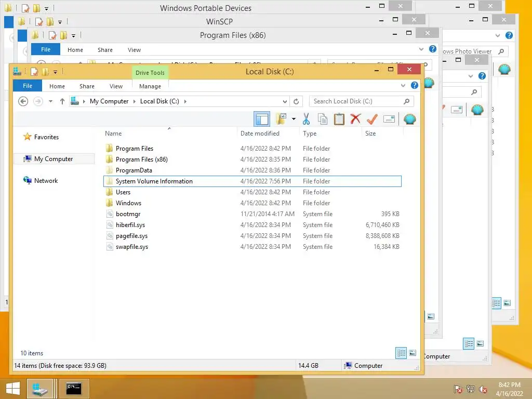Screen dimensions: 532x399
Task: Click Local Disk (C:) breadcrumb segment
Action: click(x=159, y=101)
